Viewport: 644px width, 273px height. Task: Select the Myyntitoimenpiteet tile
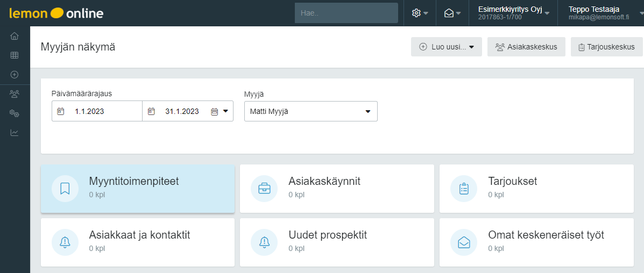(138, 189)
